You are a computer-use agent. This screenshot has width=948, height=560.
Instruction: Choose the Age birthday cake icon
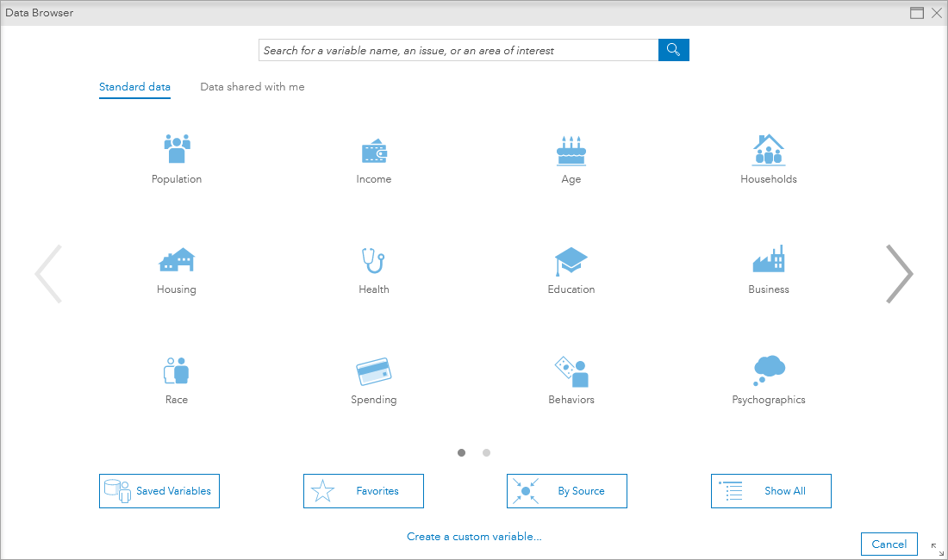(571, 151)
